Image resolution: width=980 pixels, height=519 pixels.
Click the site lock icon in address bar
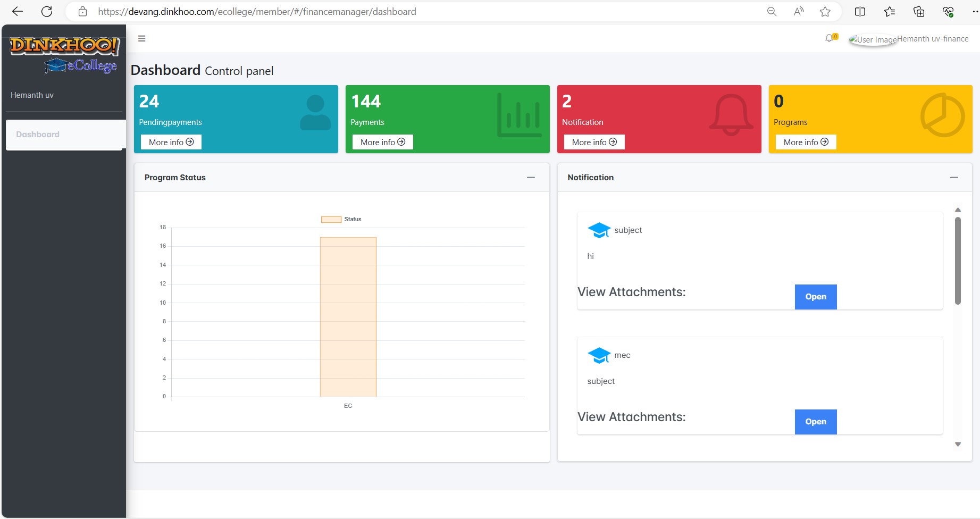tap(82, 11)
